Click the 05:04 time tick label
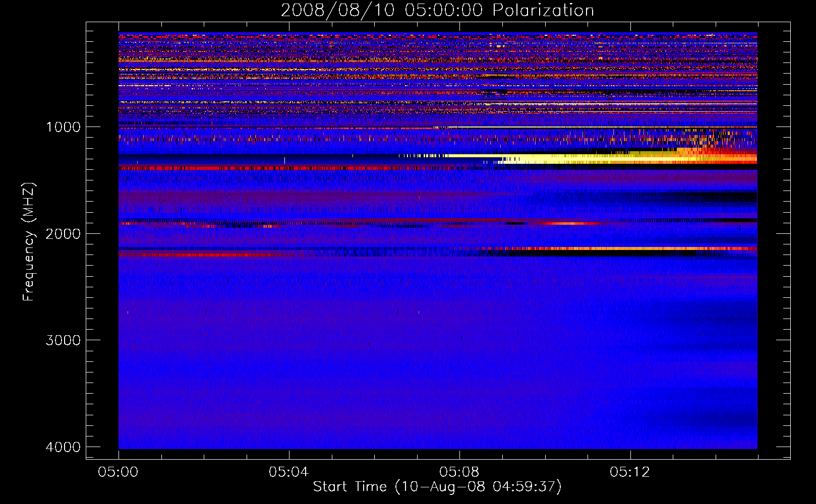Viewport: 816px width, 504px height. click(289, 472)
